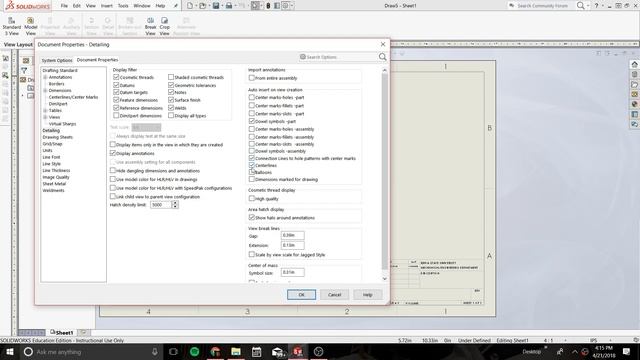The image size is (640, 360).
Task: Select Drafting Standard in the properties tree
Action: click(x=60, y=70)
